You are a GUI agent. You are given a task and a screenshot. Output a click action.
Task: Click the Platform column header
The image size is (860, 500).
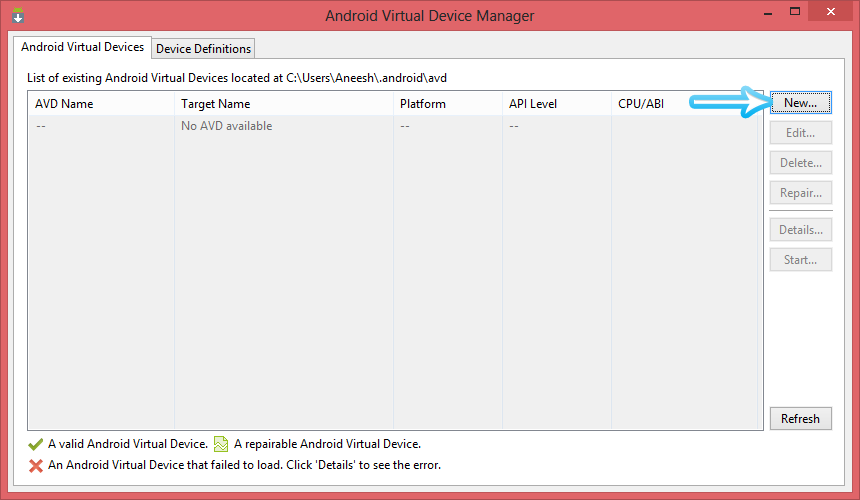point(448,104)
